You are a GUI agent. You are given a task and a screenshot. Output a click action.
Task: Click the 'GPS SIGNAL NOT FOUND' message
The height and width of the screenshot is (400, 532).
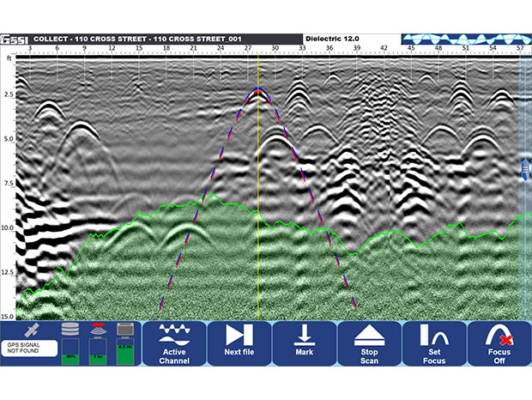tap(30, 348)
